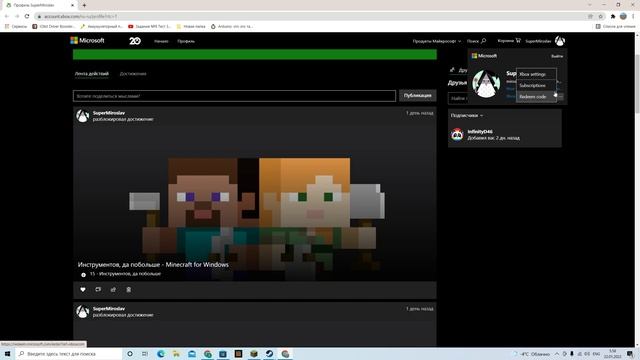This screenshot has width=640, height=360.
Task: Open Task View on the taskbar
Action: click(x=145, y=353)
